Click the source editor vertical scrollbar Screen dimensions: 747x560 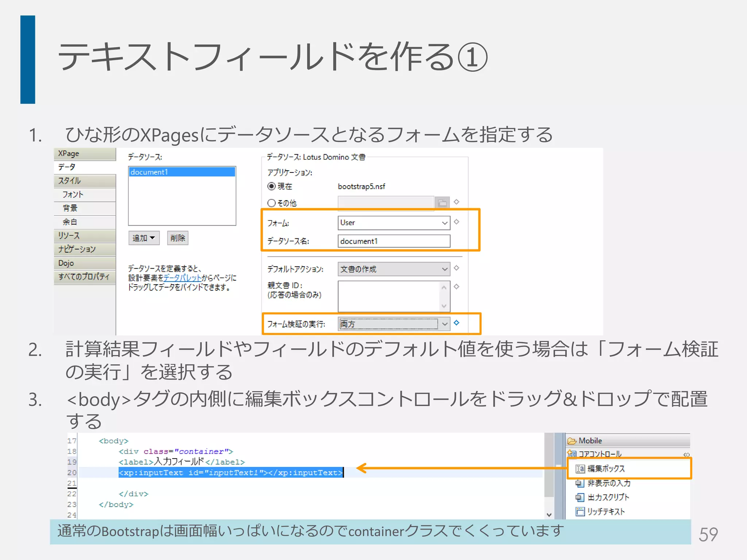point(549,465)
